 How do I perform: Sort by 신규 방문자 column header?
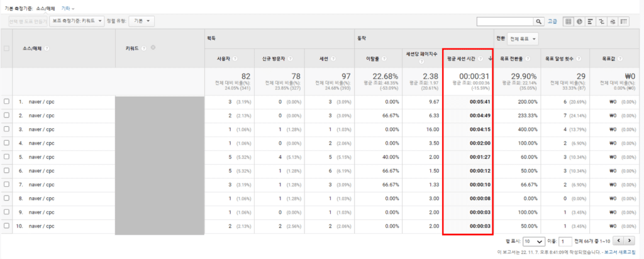(x=275, y=58)
